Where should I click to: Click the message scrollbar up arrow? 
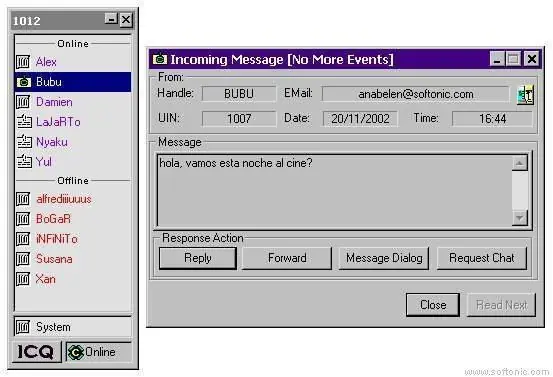pos(519,163)
